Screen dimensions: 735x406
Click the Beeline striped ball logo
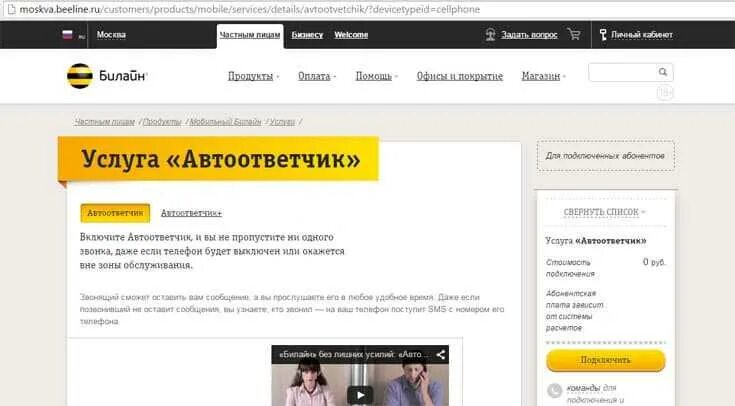[80, 75]
